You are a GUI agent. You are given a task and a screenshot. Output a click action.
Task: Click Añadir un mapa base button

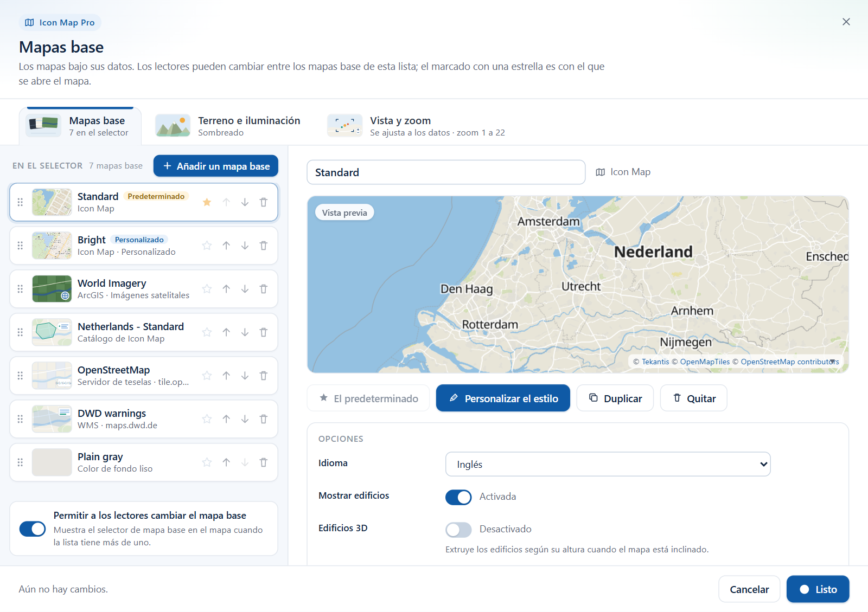point(216,166)
